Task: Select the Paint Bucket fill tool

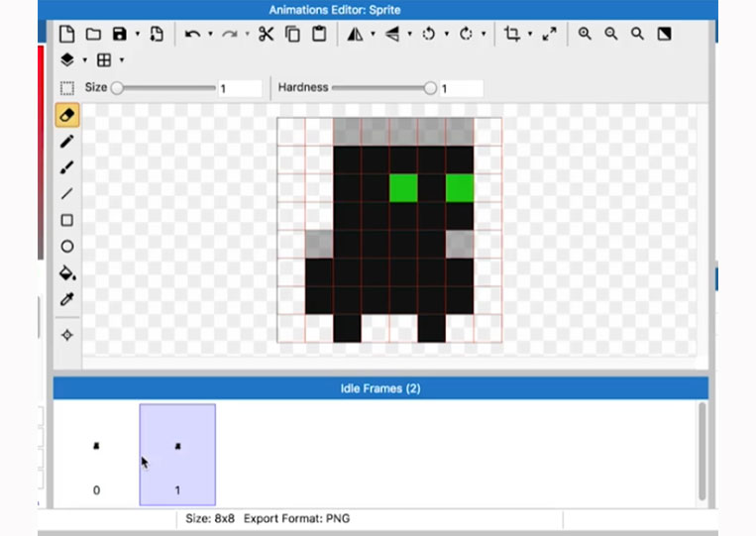Action: pos(67,272)
